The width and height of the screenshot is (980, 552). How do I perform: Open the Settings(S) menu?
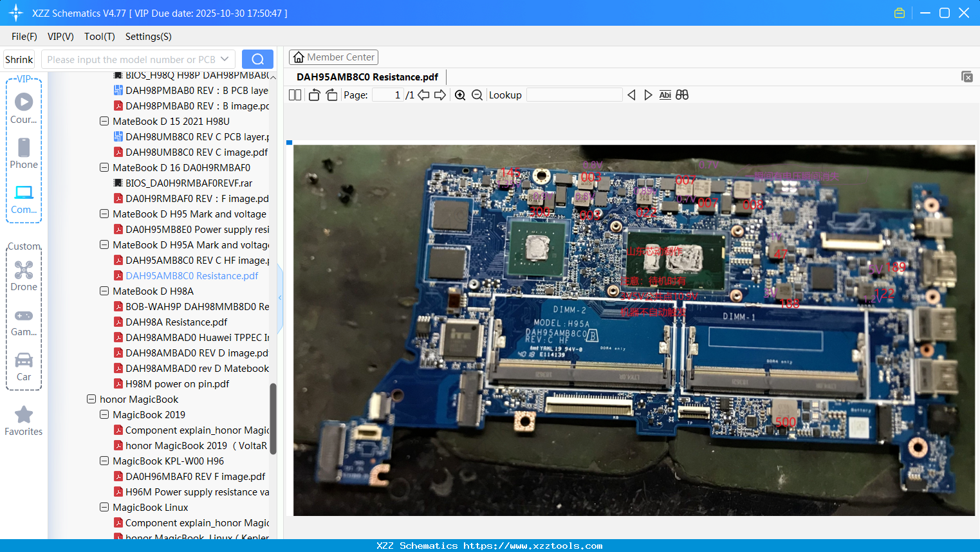(x=149, y=37)
